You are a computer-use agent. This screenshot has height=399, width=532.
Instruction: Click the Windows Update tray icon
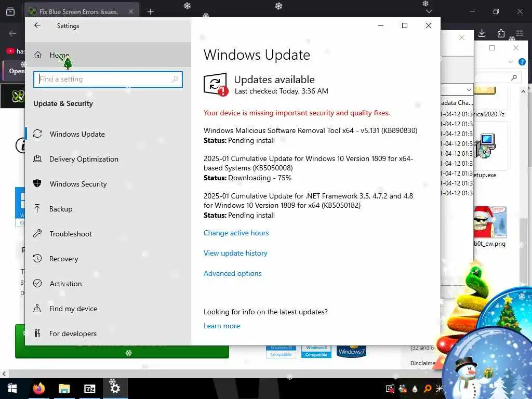(x=390, y=389)
